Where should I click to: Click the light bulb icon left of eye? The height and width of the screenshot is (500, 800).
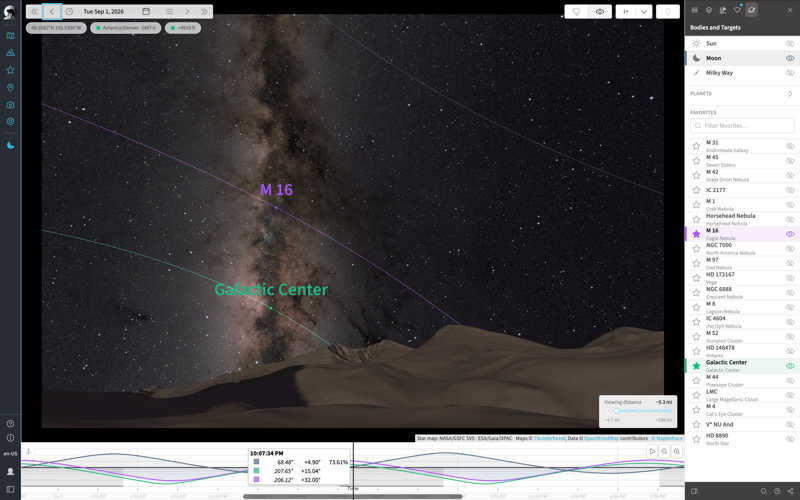576,11
